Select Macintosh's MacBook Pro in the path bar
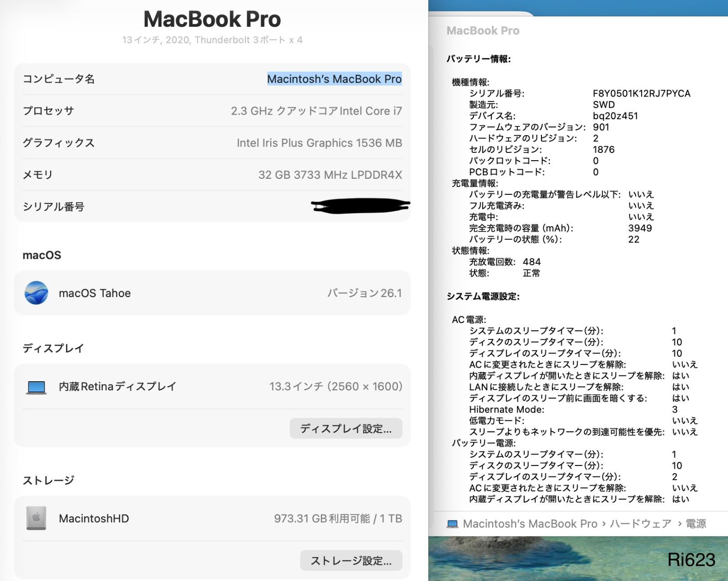The width and height of the screenshot is (728, 581). click(x=530, y=524)
